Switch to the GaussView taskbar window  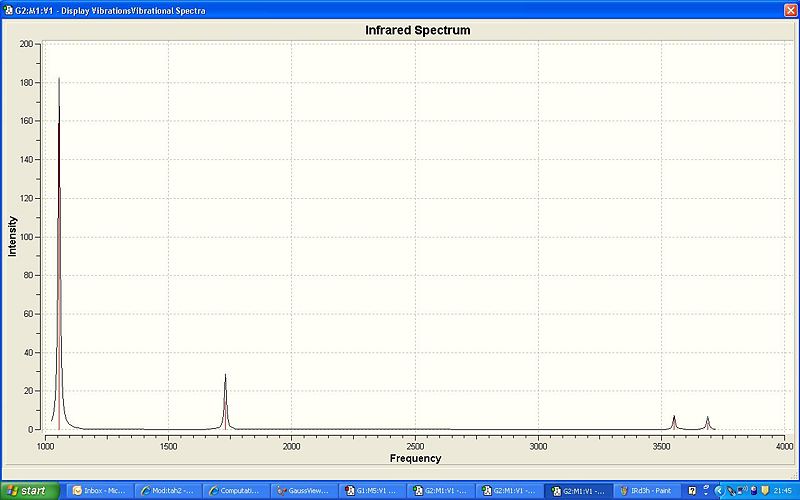304,491
